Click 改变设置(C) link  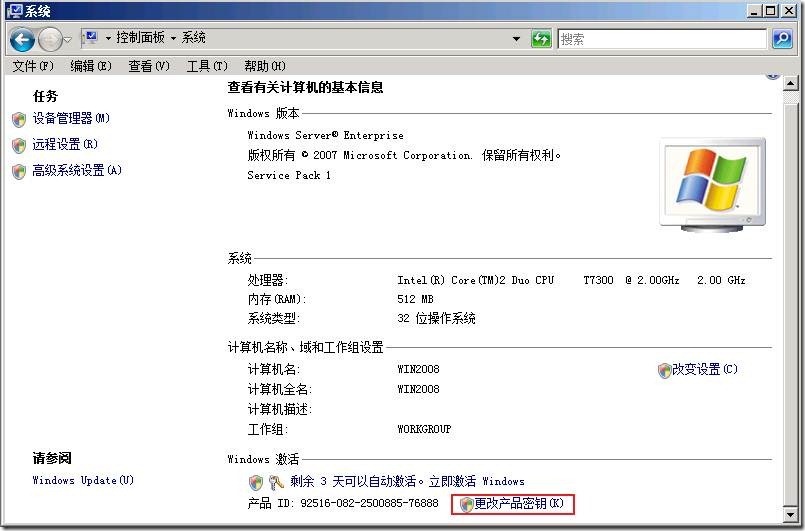[x=705, y=369]
